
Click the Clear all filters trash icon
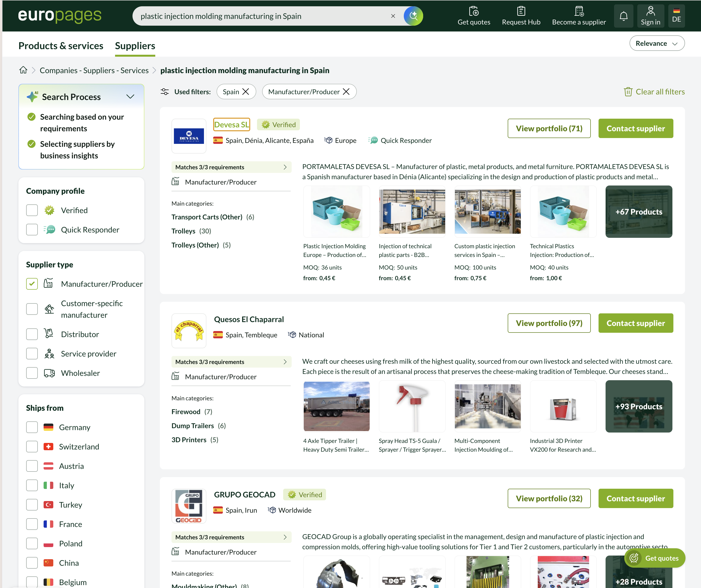[x=628, y=92]
